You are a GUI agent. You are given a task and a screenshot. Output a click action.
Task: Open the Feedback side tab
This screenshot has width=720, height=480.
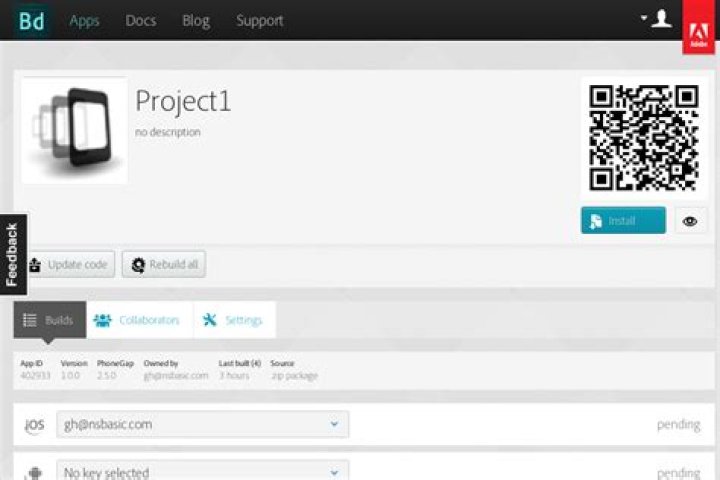click(12, 255)
